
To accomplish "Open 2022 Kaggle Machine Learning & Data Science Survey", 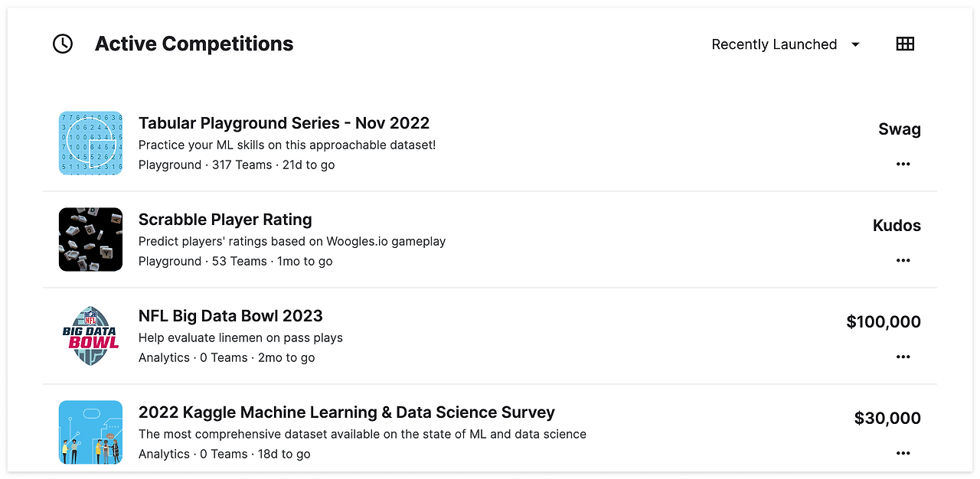I will click(x=346, y=412).
